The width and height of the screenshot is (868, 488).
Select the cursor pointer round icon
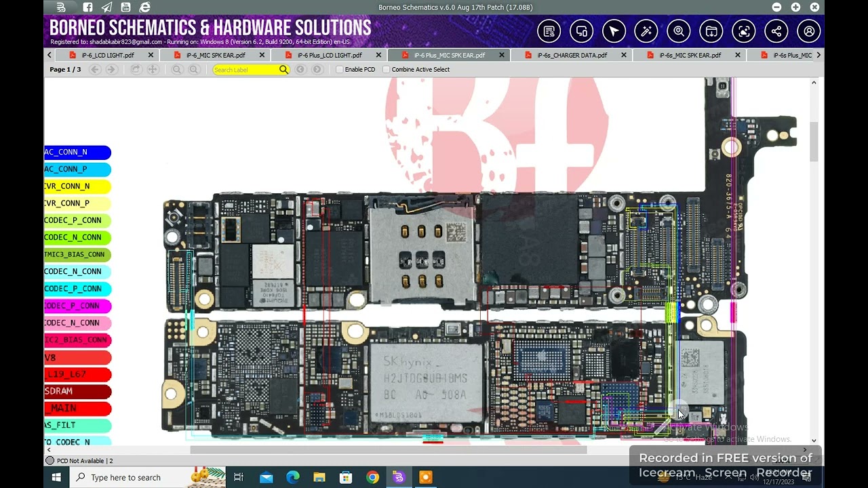coord(614,31)
